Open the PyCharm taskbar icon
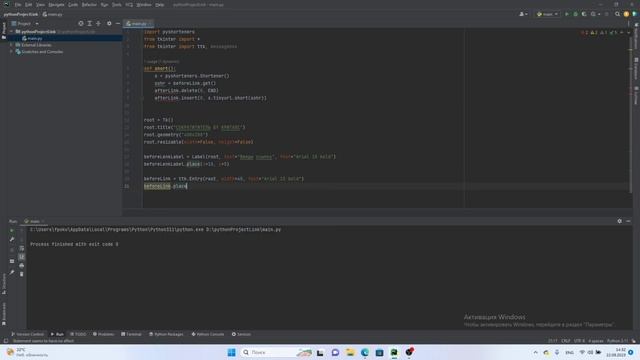The width and height of the screenshot is (640, 360). tap(394, 352)
